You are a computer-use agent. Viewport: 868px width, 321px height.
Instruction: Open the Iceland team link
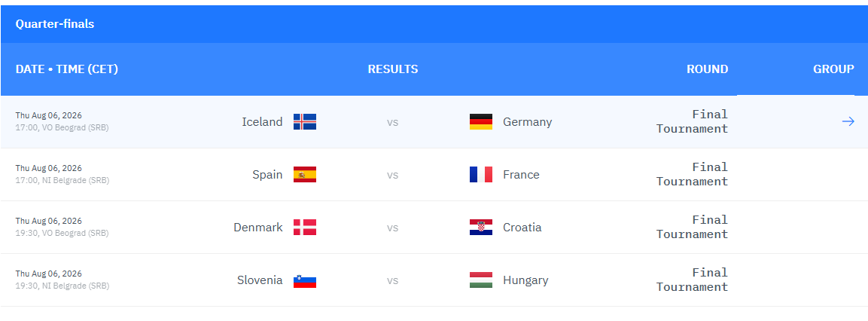point(262,121)
